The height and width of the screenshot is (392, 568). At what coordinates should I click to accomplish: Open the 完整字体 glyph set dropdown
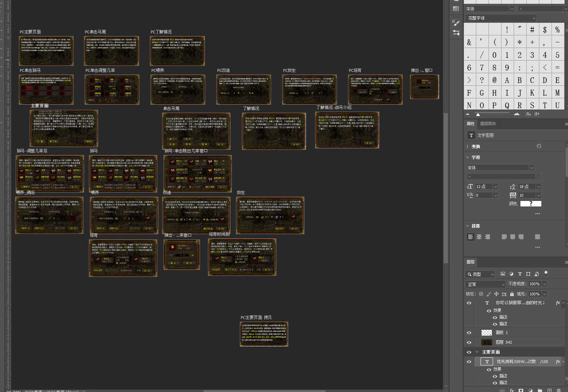pyautogui.click(x=501, y=18)
